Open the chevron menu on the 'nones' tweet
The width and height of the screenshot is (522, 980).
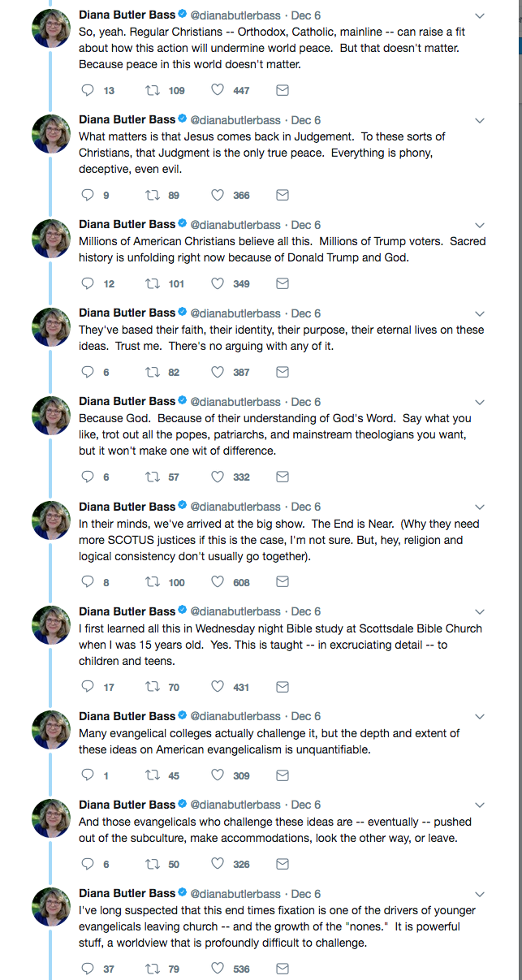pyautogui.click(x=480, y=894)
